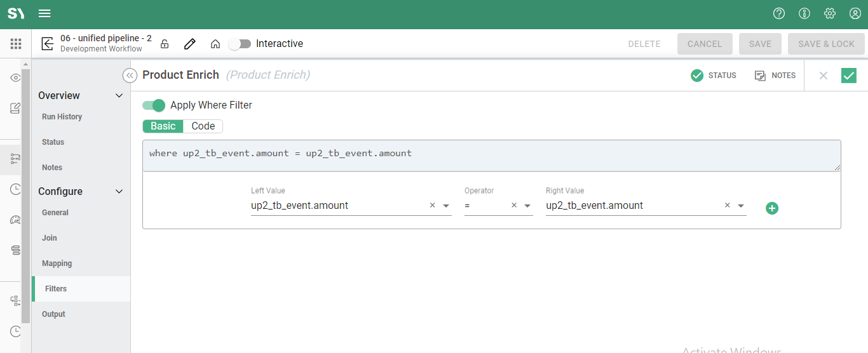Open settings gear icon in top bar
This screenshot has height=353, width=868.
tap(830, 13)
